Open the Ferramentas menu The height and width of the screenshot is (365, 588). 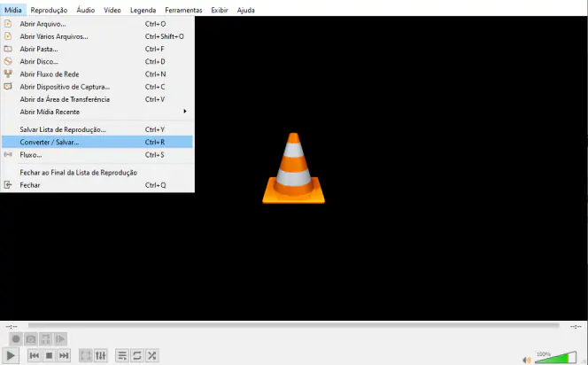click(x=183, y=10)
